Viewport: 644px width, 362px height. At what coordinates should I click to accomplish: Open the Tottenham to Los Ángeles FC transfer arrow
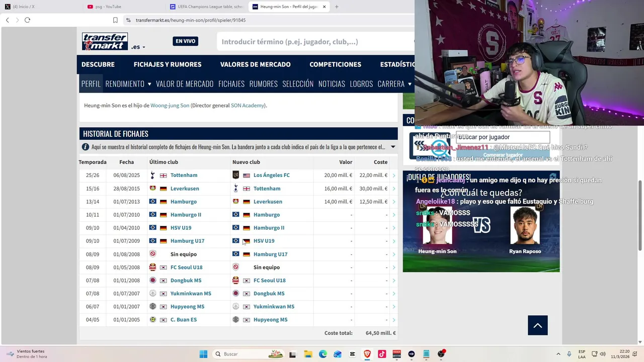393,175
